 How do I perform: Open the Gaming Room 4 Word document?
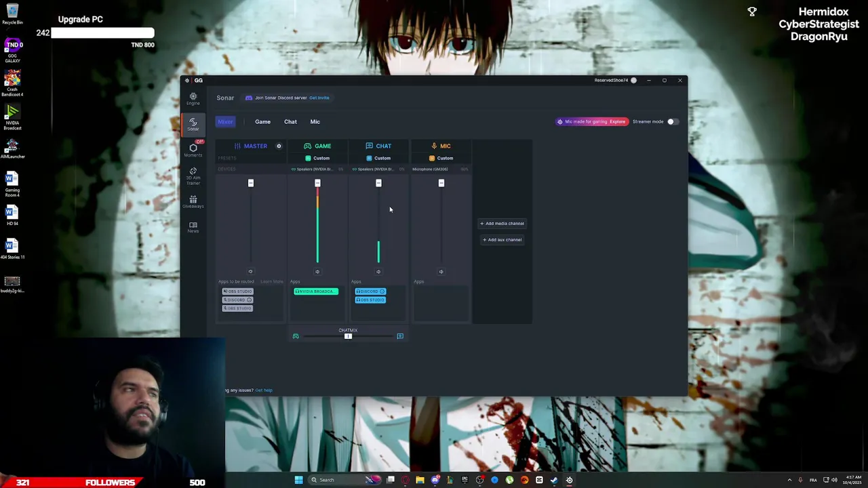tap(12, 184)
